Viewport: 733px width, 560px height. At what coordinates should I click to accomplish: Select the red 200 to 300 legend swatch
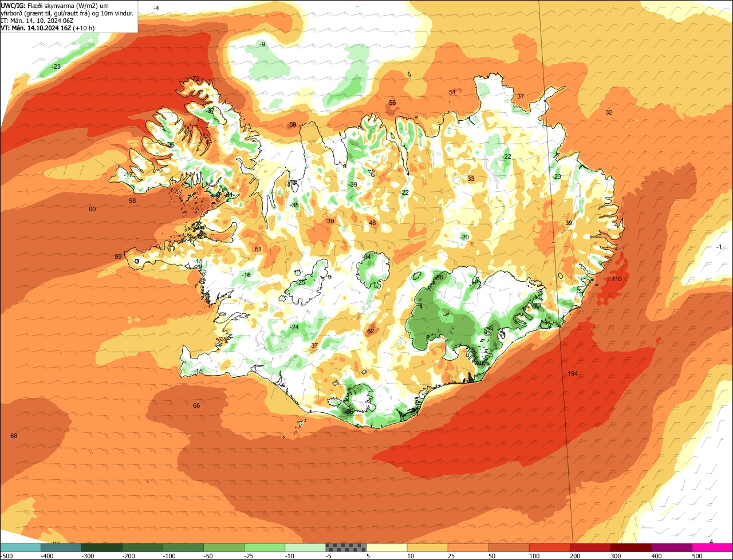pos(590,547)
